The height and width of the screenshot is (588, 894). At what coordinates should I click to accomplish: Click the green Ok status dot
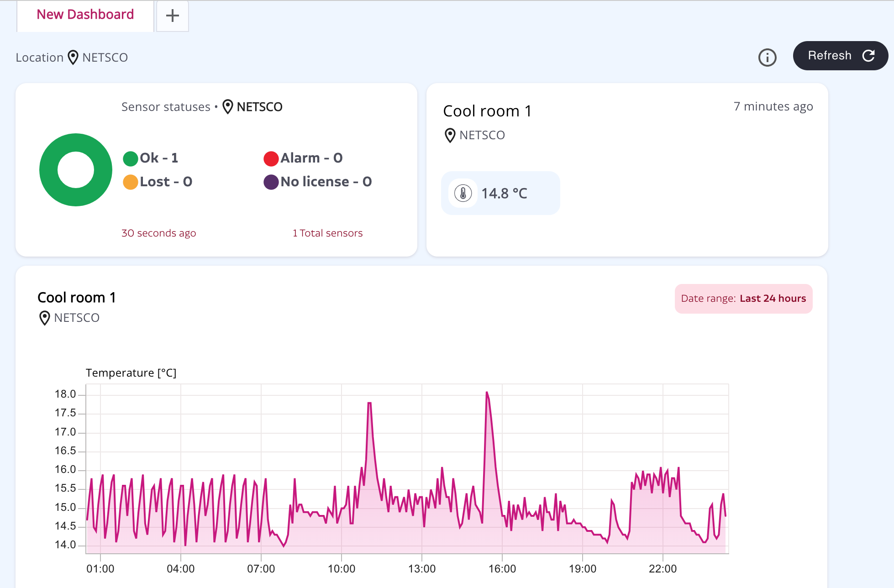pos(131,158)
